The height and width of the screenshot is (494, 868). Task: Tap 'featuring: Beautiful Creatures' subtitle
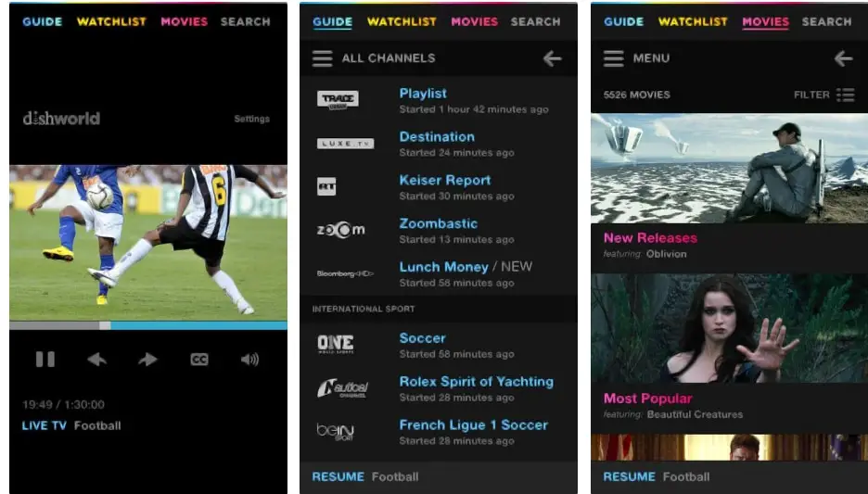pos(673,414)
